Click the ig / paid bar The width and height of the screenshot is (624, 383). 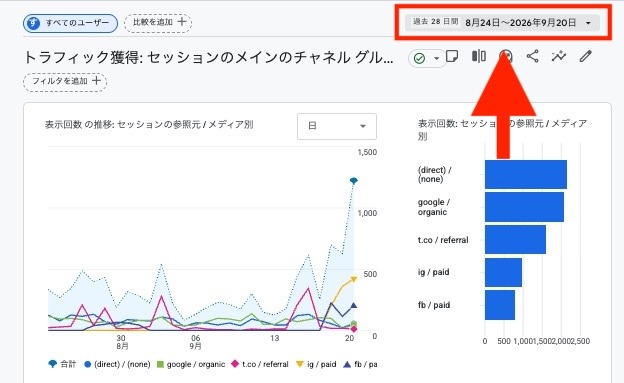coord(503,272)
